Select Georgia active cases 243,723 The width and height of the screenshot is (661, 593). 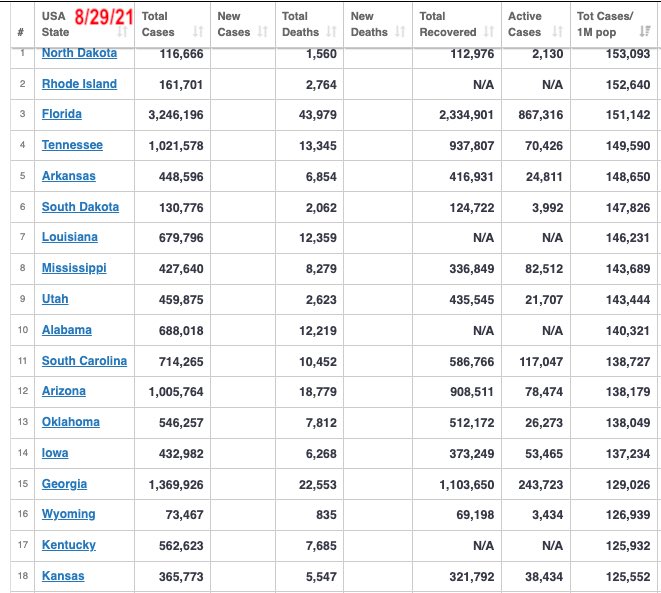[x=541, y=485]
